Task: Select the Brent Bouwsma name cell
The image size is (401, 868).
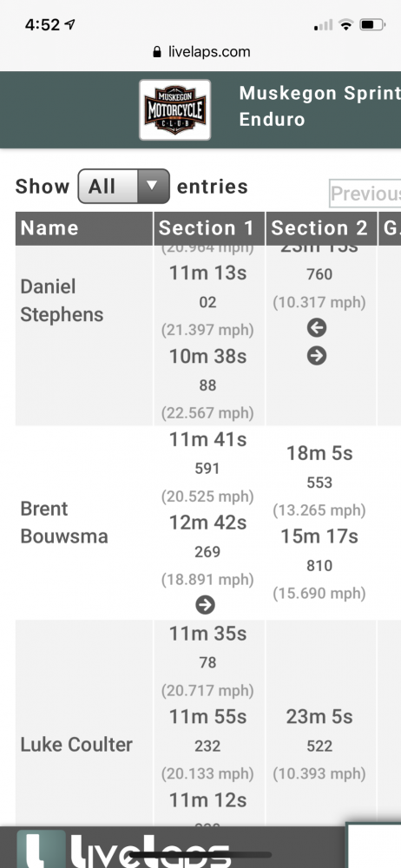Action: click(83, 523)
